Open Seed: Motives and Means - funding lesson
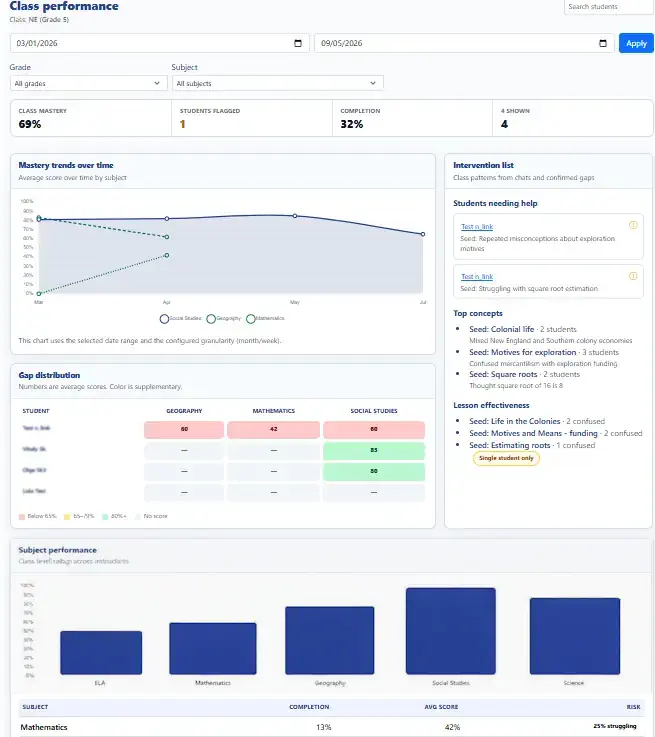655x737 pixels. (x=533, y=433)
